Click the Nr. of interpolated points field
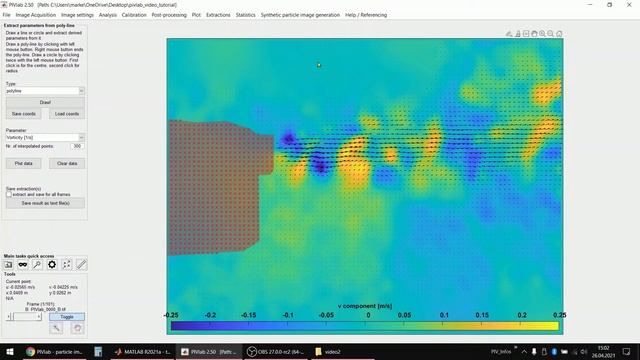 pos(77,146)
